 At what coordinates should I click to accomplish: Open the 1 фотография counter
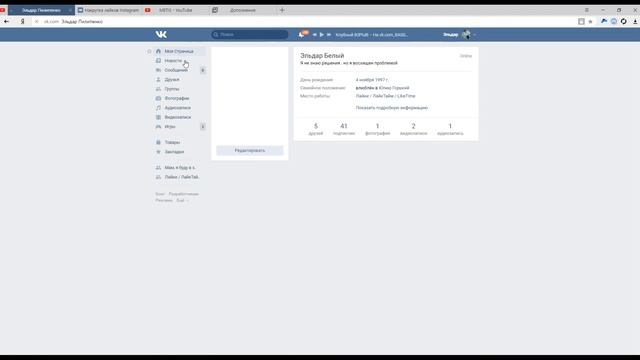click(x=377, y=129)
